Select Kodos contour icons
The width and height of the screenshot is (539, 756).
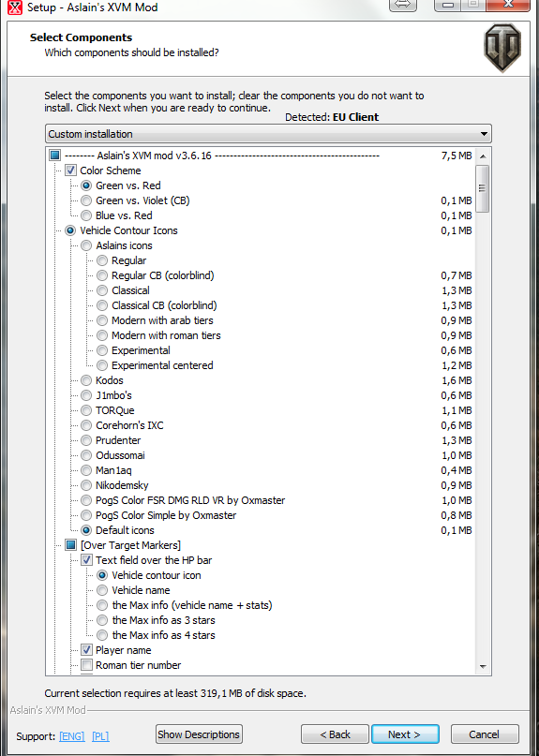click(x=86, y=380)
